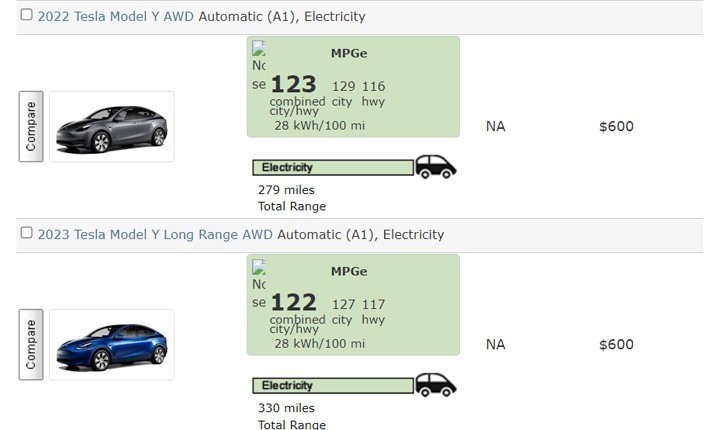Open the blue Tesla Model Y thumbnail
This screenshot has height=430, width=720.
tap(112, 345)
